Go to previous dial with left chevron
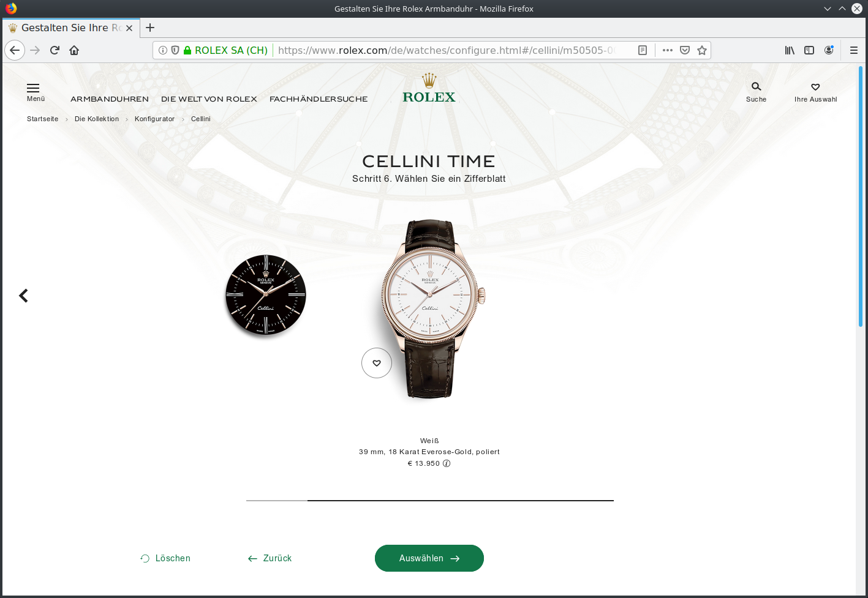Screen dimensions: 868x598 tap(23, 296)
